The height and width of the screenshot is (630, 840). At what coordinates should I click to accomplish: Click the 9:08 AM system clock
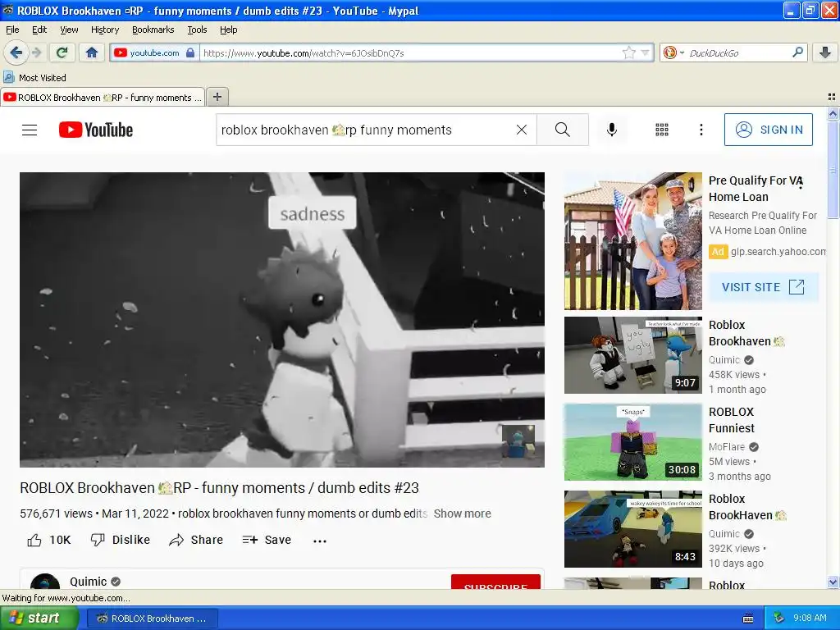pyautogui.click(x=810, y=618)
